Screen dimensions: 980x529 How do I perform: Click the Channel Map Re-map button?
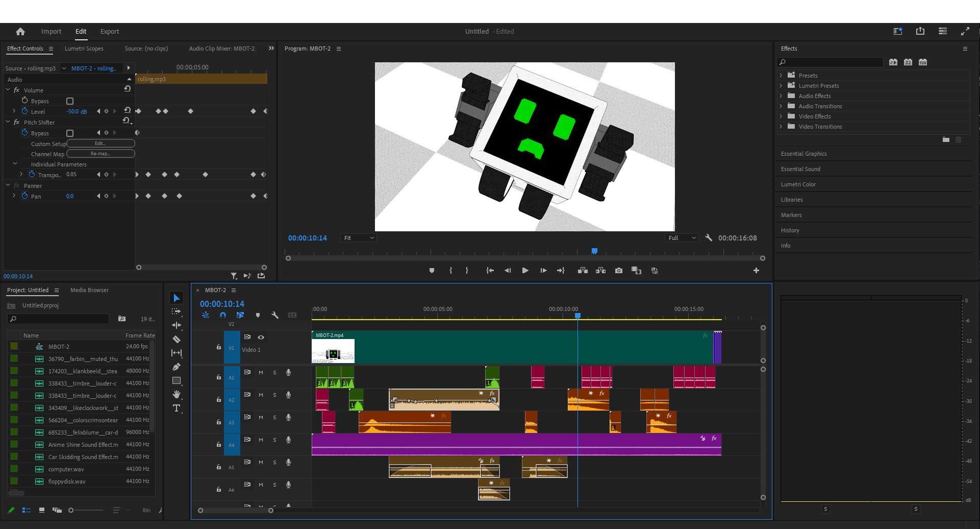coord(100,154)
